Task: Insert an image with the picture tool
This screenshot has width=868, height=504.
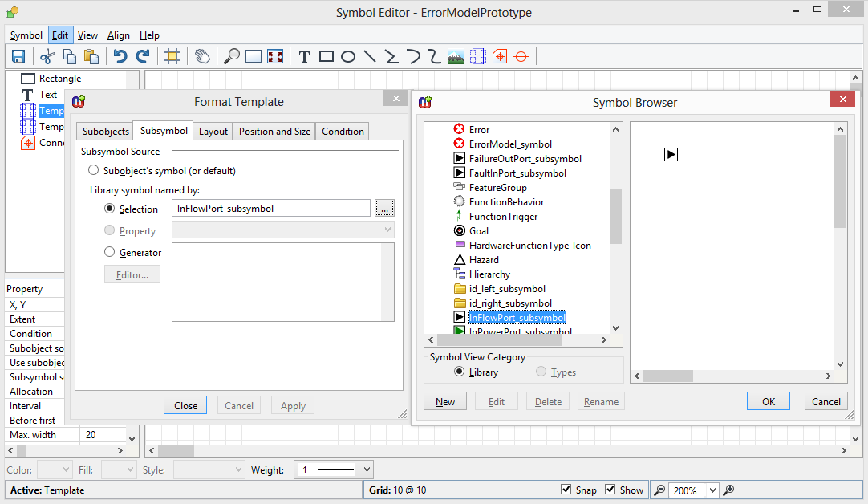Action: 456,56
